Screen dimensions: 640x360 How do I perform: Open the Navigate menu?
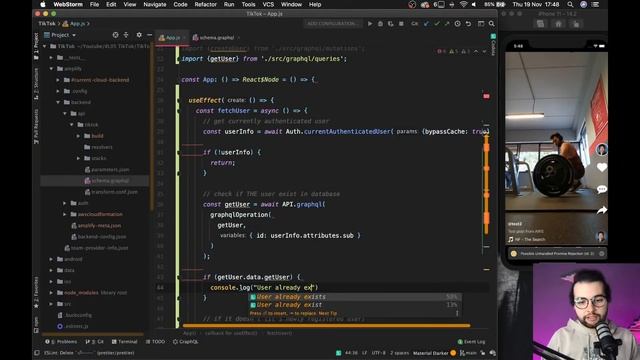click(155, 4)
